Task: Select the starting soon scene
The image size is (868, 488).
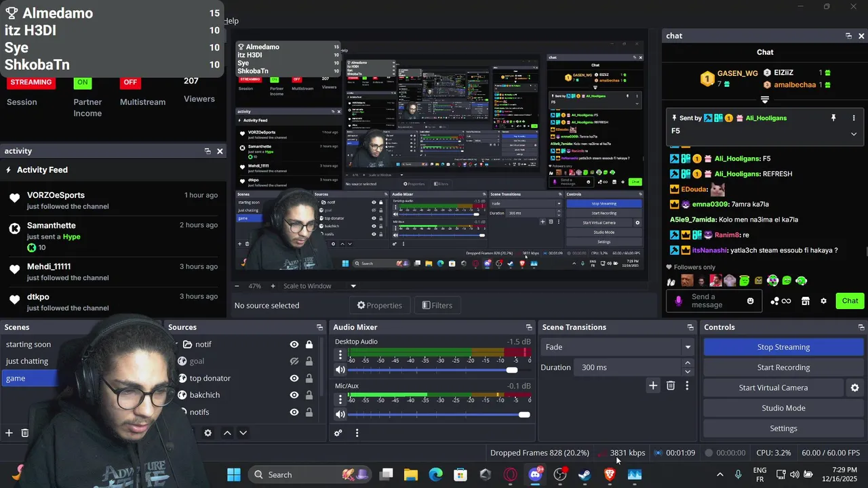Action: click(x=28, y=344)
